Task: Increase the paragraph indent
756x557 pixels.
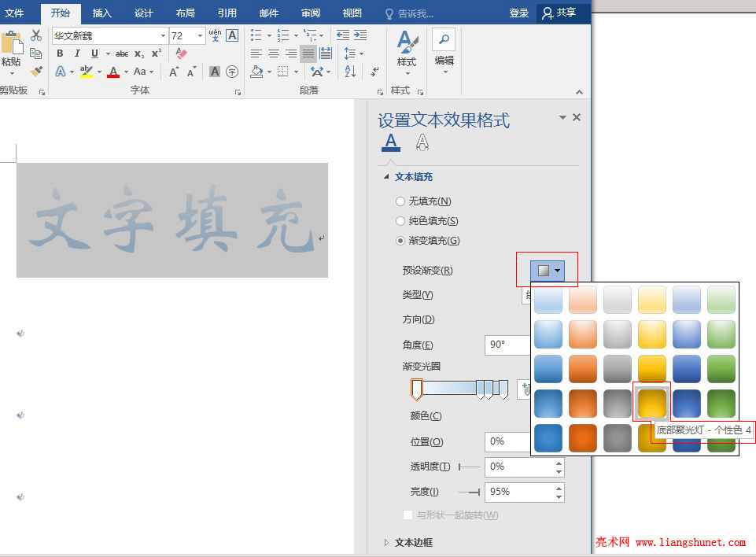Action: [x=360, y=35]
